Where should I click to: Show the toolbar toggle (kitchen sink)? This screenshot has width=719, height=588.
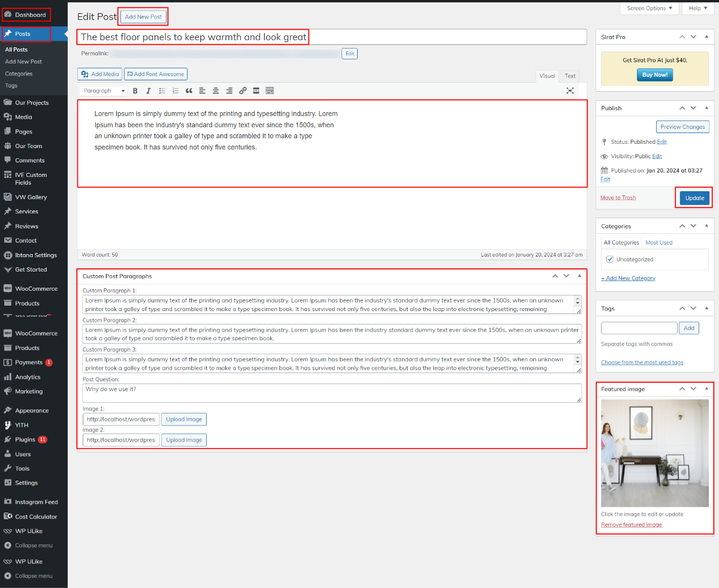270,91
